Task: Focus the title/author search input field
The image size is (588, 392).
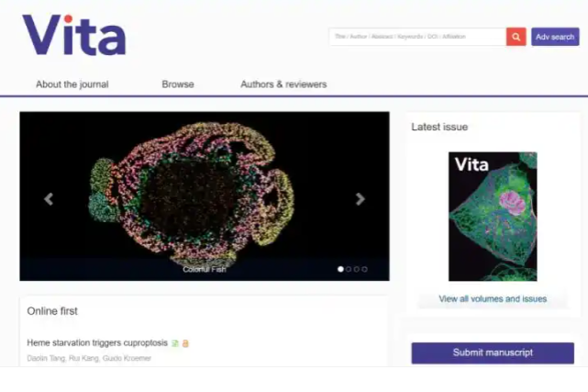Action: (417, 37)
